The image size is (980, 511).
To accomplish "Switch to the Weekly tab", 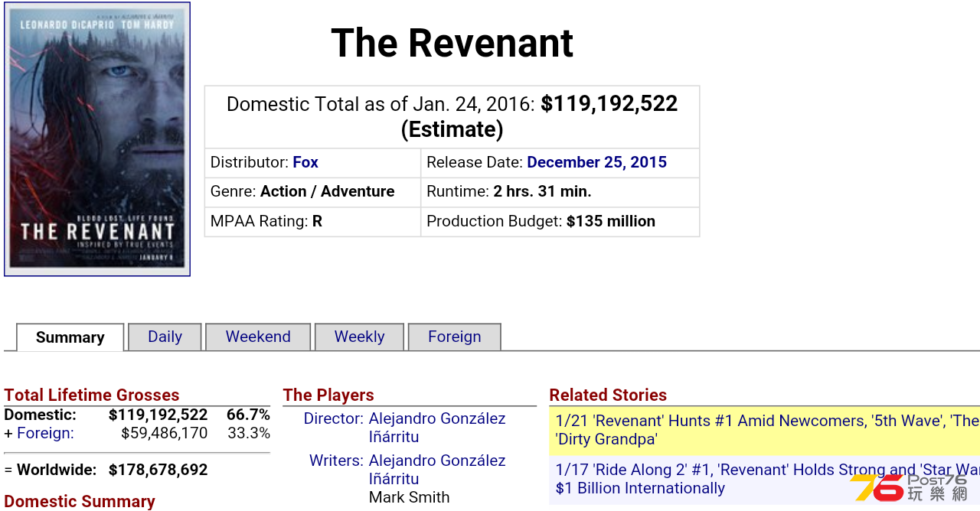I will click(x=359, y=337).
